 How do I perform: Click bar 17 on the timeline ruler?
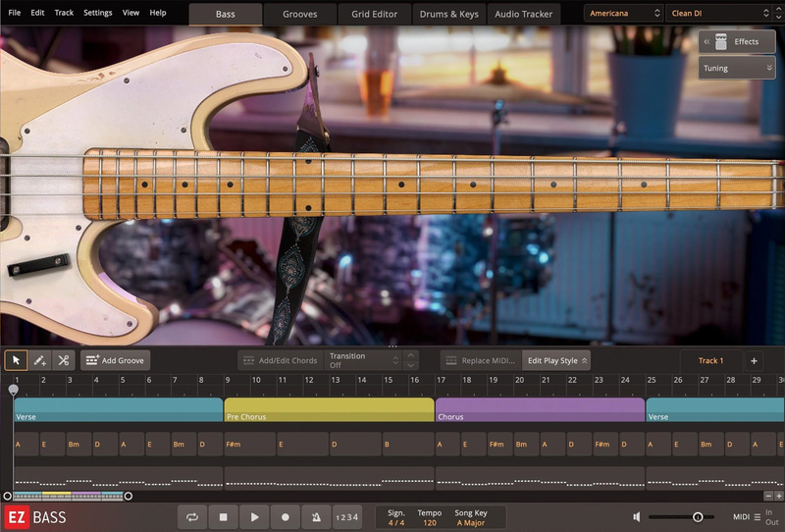click(x=441, y=380)
